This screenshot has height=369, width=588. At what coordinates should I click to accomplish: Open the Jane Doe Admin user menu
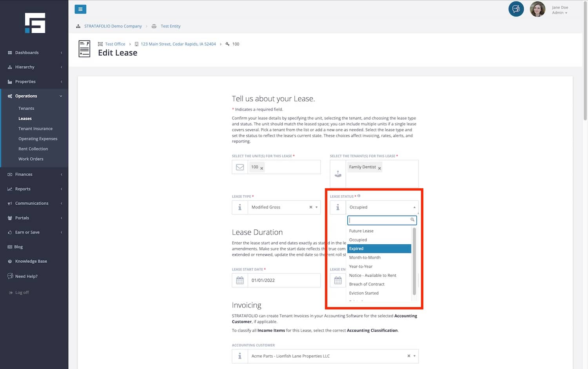pyautogui.click(x=560, y=10)
